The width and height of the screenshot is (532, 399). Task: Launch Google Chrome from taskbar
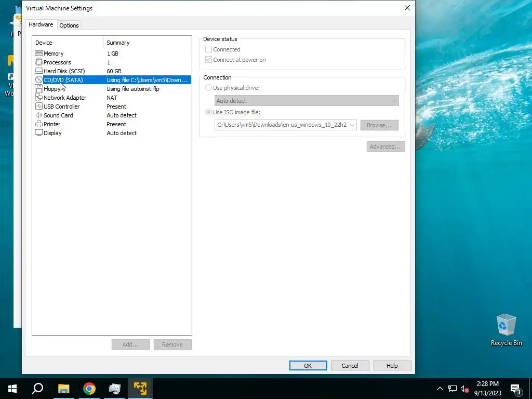pos(89,389)
